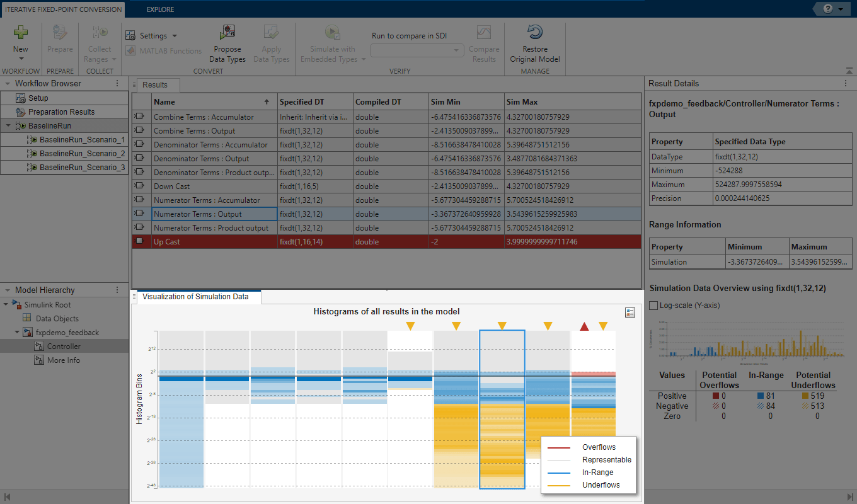Click the Down Cast row block icon
The height and width of the screenshot is (504, 857).
coord(140,186)
